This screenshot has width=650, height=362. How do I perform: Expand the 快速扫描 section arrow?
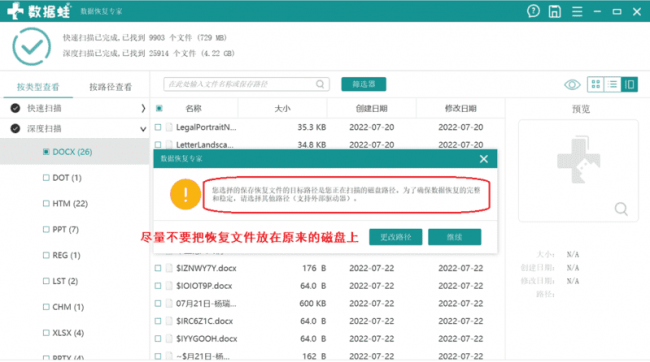(x=143, y=108)
